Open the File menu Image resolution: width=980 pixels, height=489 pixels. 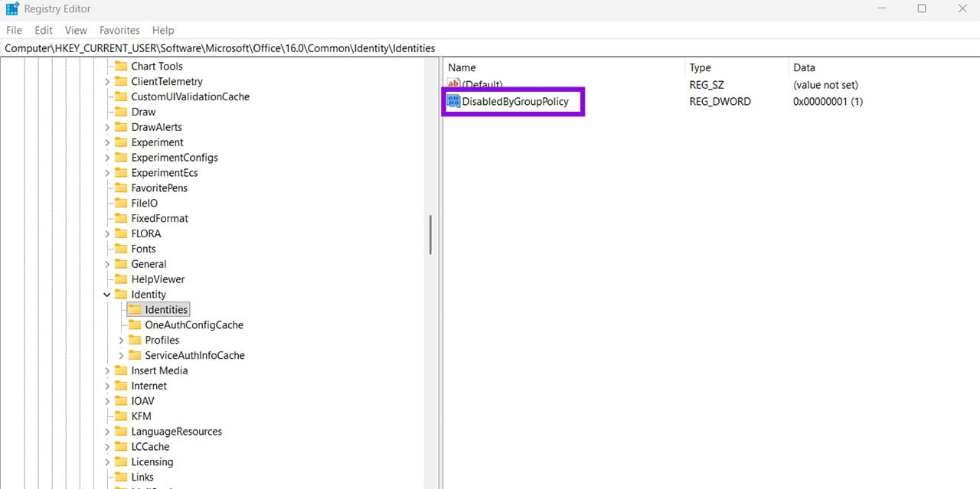pos(14,30)
